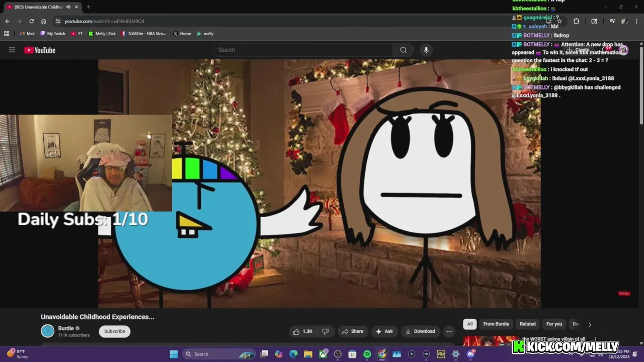The width and height of the screenshot is (644, 362).
Task: Download the video
Action: (420, 331)
